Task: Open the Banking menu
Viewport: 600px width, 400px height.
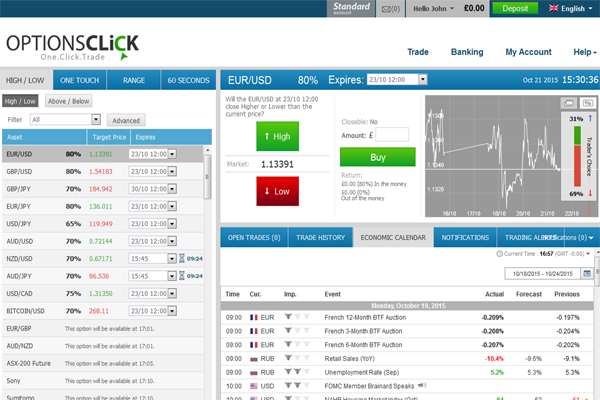Action: pos(467,52)
